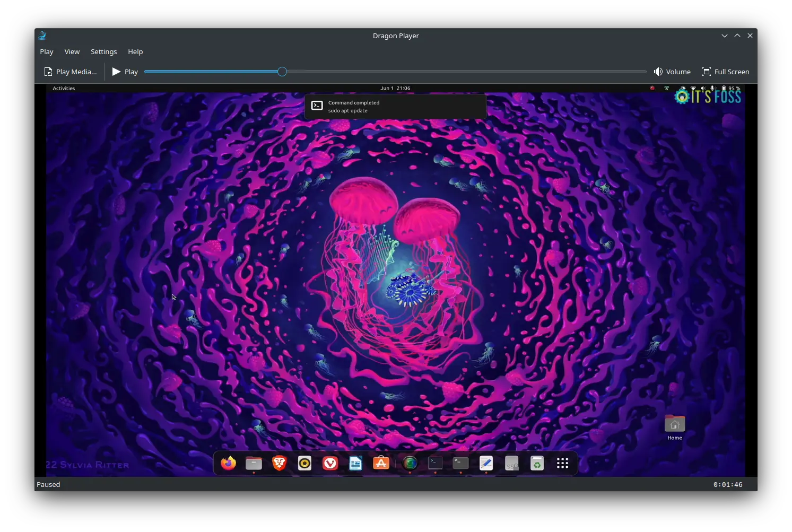Image resolution: width=792 pixels, height=532 pixels.
Task: Open the Help menu
Action: [x=135, y=51]
